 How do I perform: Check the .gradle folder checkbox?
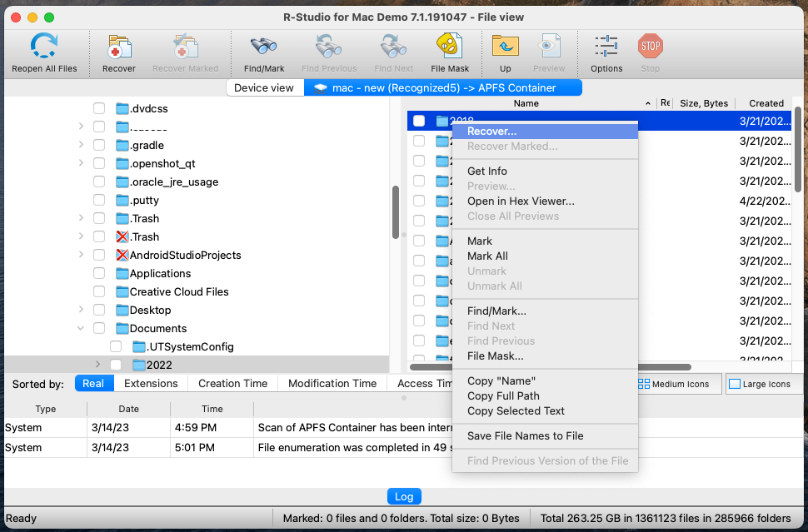coord(99,145)
